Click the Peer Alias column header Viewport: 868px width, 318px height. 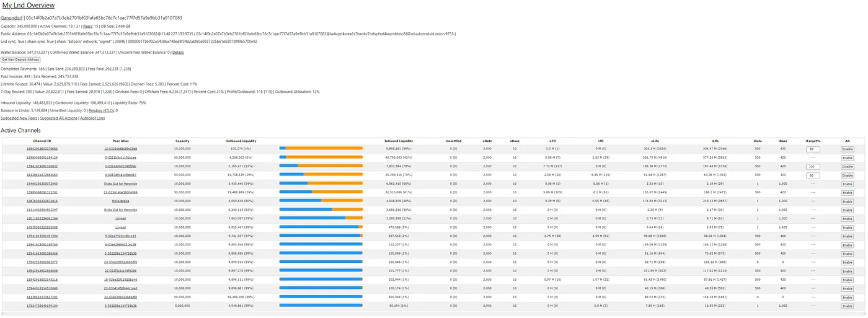(120, 141)
